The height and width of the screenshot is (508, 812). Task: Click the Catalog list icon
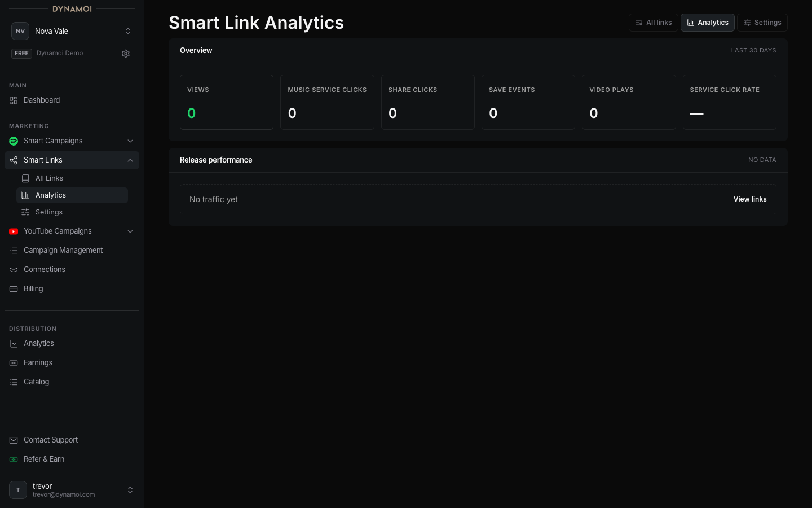[14, 382]
